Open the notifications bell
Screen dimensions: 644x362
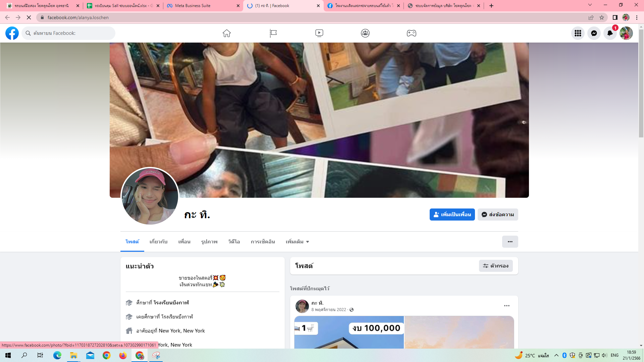pos(610,33)
